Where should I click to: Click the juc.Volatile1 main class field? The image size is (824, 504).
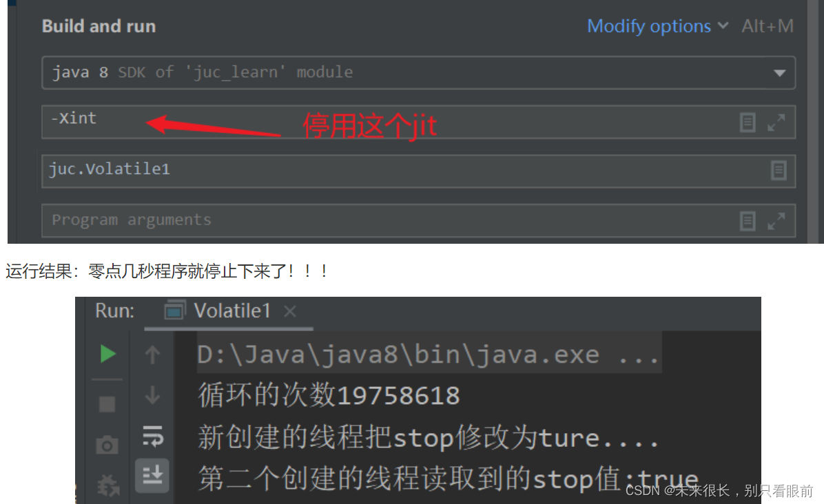[418, 171]
